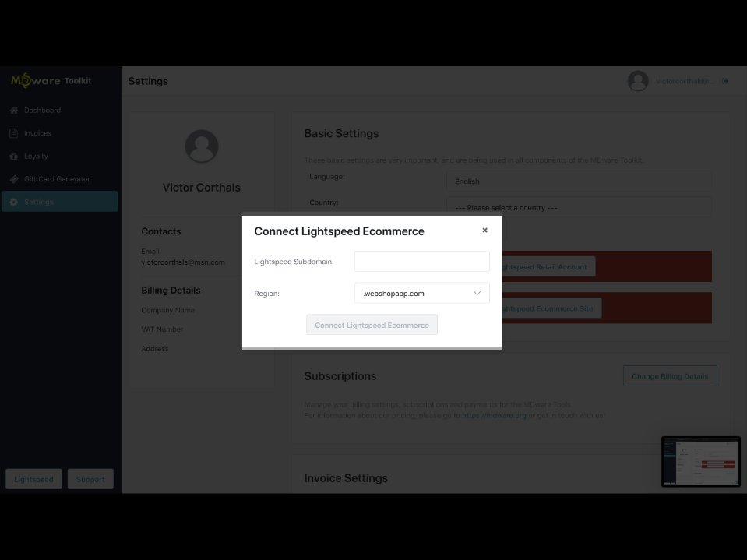Click the user avatar in the header
The image size is (747, 560).
(638, 81)
